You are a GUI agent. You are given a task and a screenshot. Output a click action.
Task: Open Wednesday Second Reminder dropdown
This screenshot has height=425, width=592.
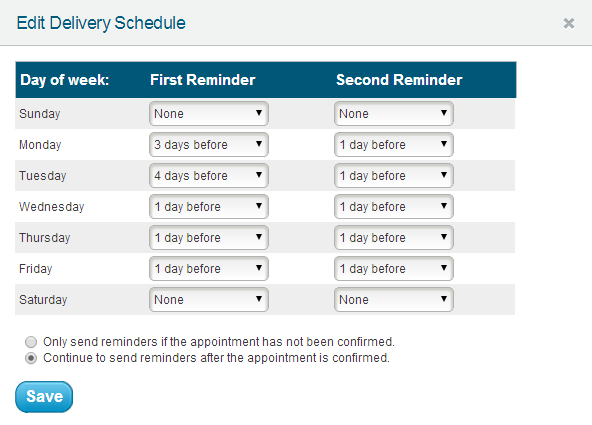394,206
